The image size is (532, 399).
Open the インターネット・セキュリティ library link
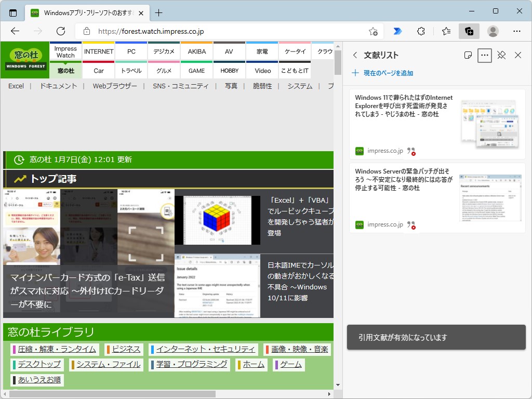(x=204, y=349)
